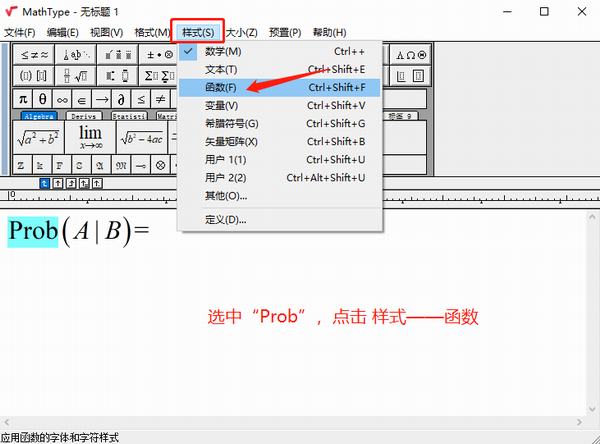Insert the theta symbol
Image resolution: width=600 pixels, height=444 pixels.
click(42, 100)
